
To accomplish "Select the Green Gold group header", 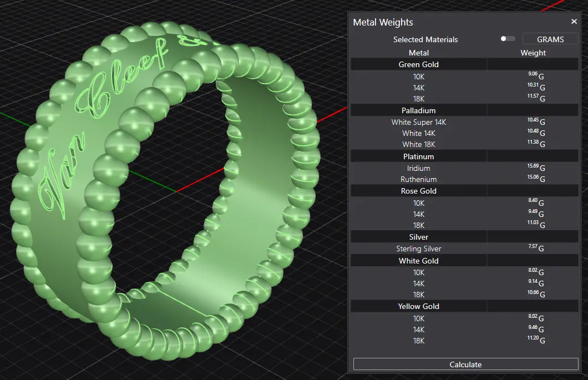I will (x=418, y=64).
